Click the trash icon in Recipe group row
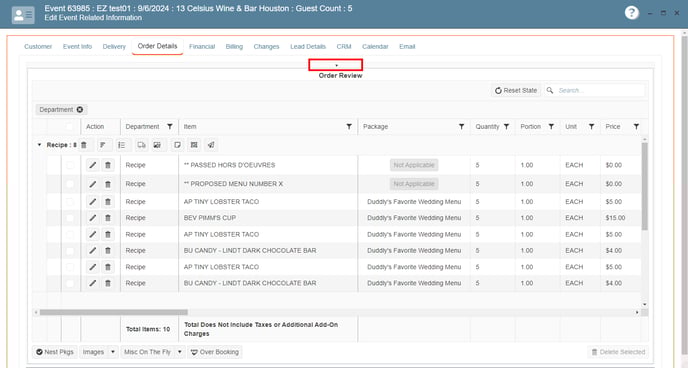 click(84, 145)
